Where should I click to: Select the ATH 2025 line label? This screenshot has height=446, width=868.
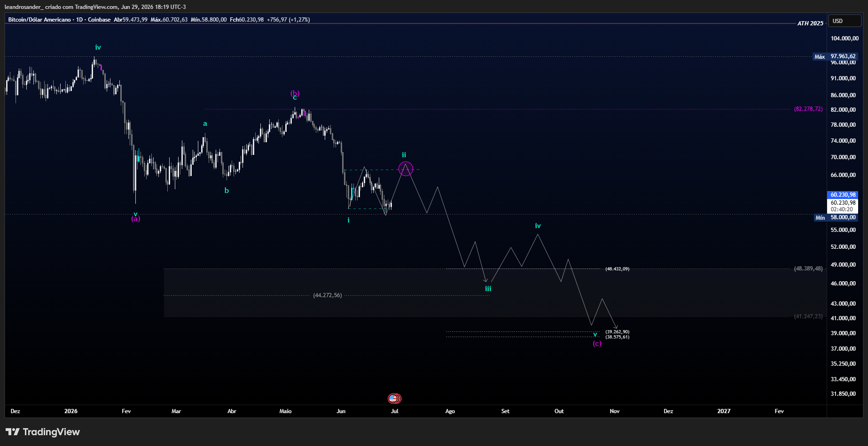click(810, 23)
